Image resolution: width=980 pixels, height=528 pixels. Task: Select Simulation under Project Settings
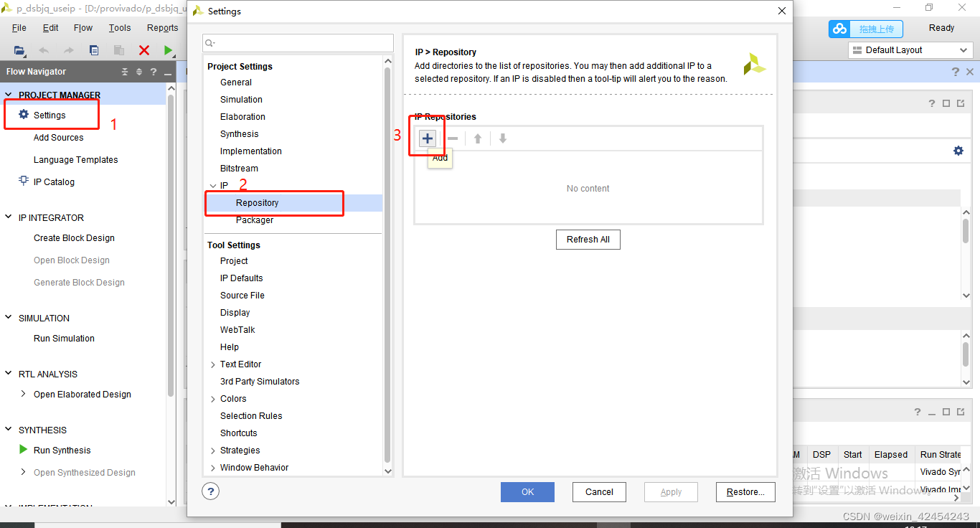tap(241, 100)
